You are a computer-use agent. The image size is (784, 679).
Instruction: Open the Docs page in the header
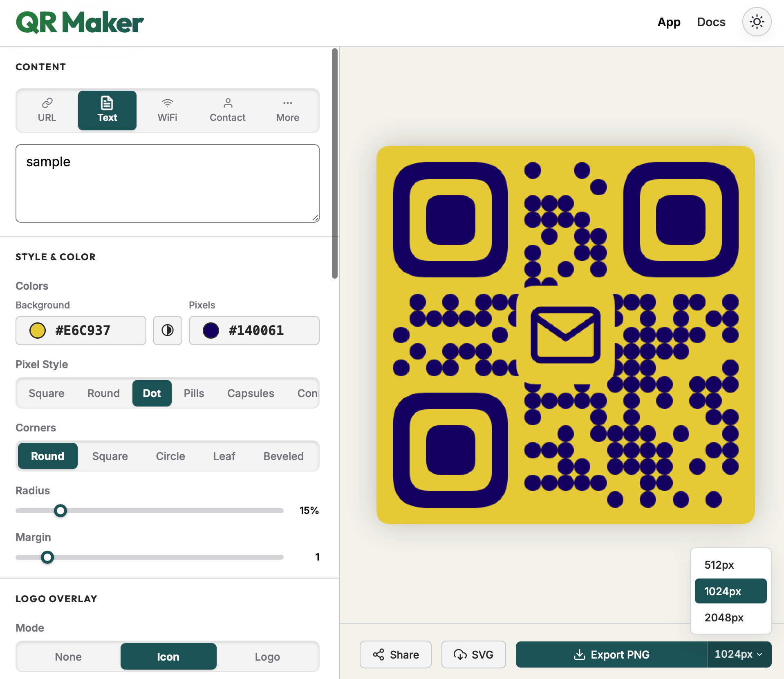tap(711, 22)
